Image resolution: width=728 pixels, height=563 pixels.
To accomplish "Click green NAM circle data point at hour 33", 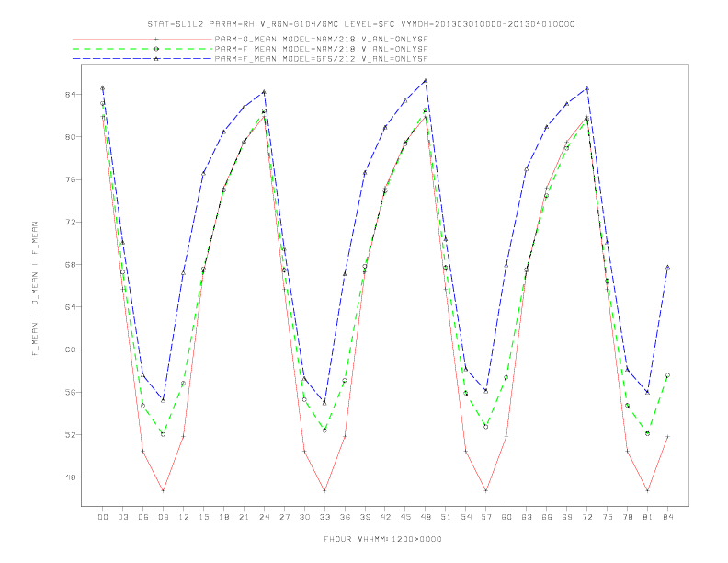I will click(324, 431).
